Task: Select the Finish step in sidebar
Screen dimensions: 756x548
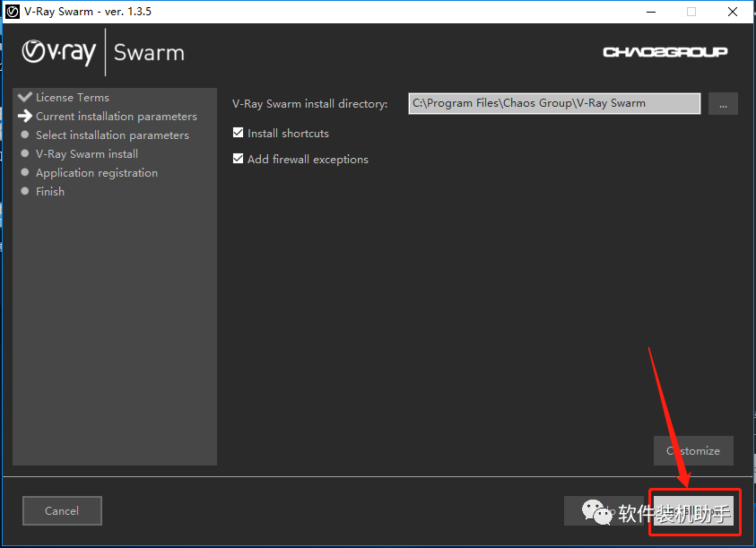Action: [x=49, y=192]
